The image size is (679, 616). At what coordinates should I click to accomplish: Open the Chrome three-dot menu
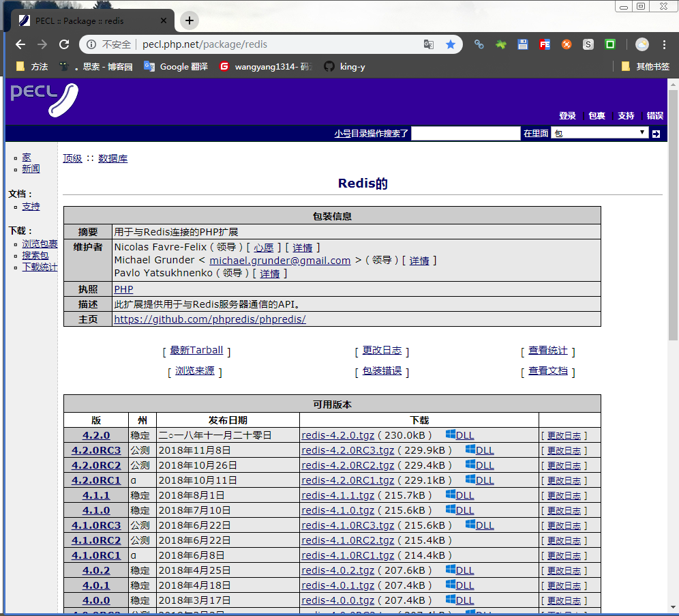[664, 44]
